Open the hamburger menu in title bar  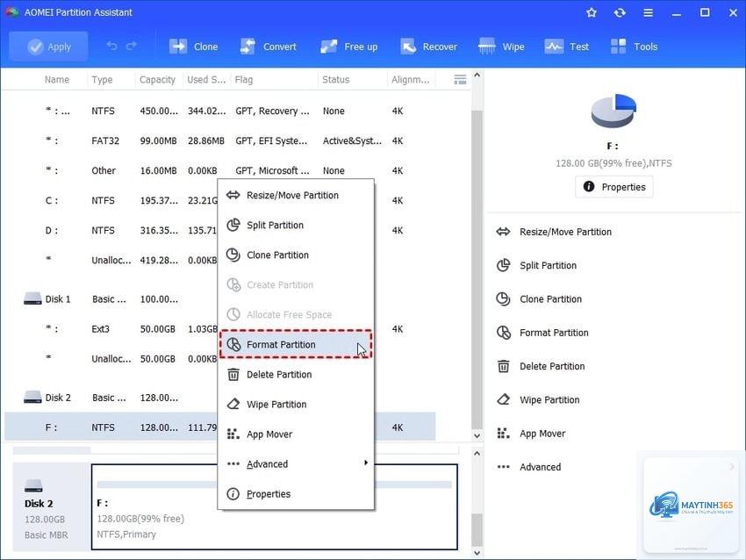coord(648,13)
